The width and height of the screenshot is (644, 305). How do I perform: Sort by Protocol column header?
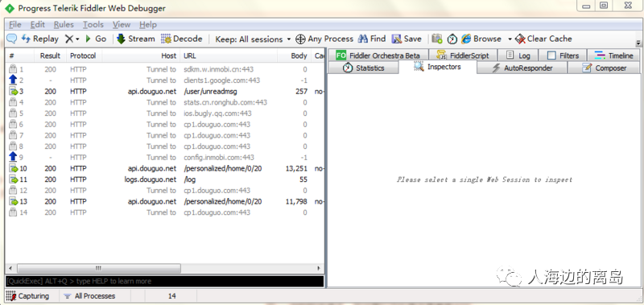click(x=84, y=56)
